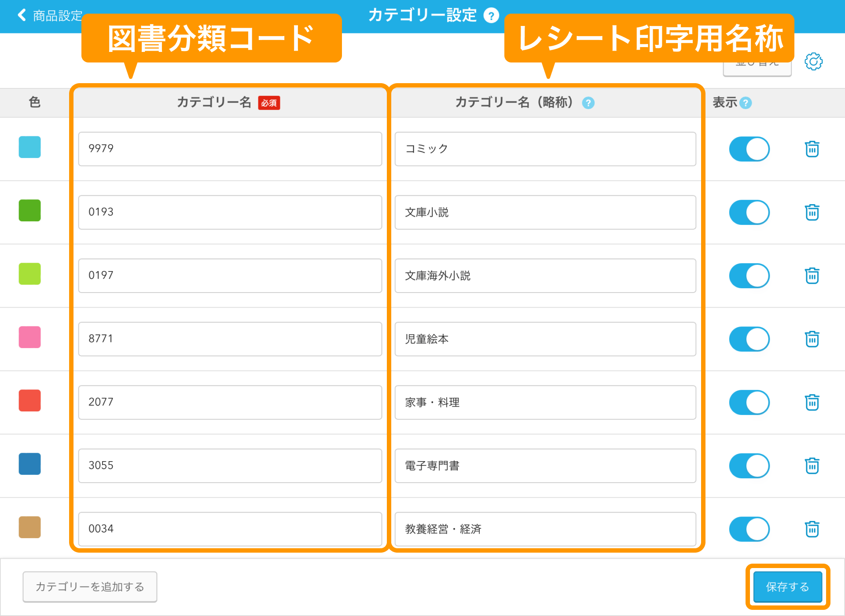Screen dimensions: 845x616
Task: Click the category name field with 3055
Action: (230, 466)
